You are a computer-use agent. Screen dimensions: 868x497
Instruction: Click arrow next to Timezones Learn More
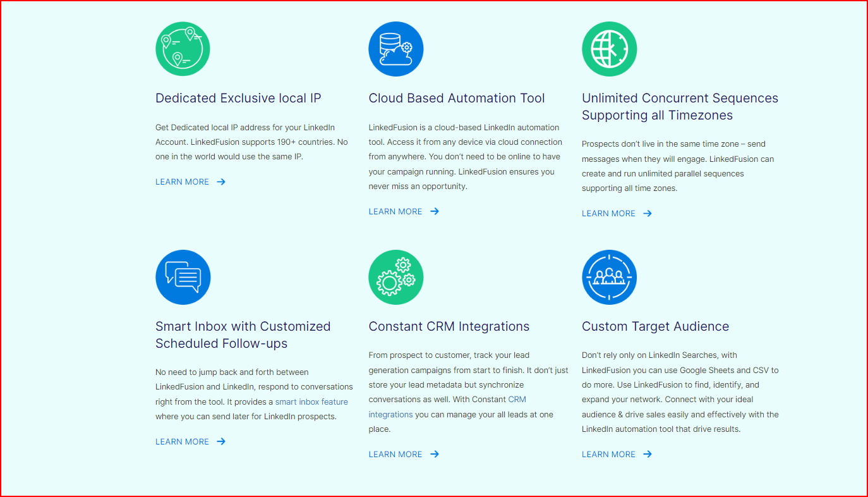point(648,213)
